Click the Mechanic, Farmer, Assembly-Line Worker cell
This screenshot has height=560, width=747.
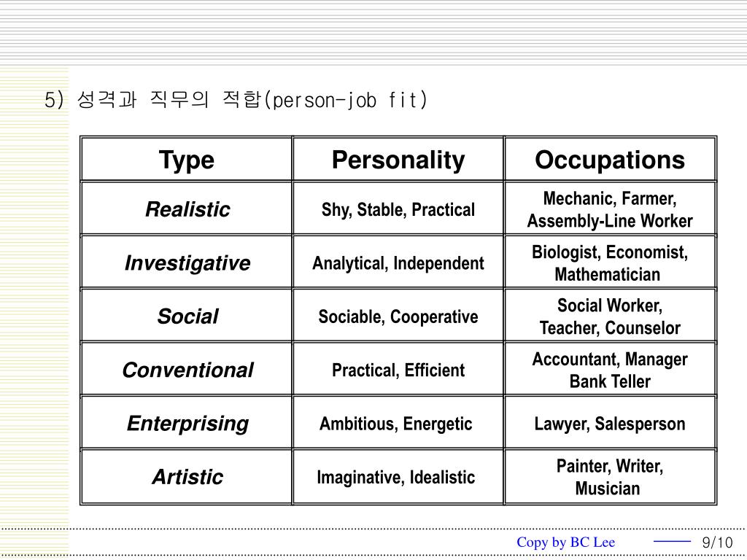click(610, 210)
